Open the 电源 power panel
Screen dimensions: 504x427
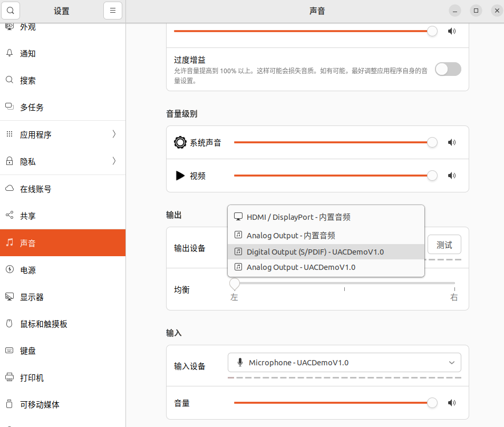tap(63, 270)
